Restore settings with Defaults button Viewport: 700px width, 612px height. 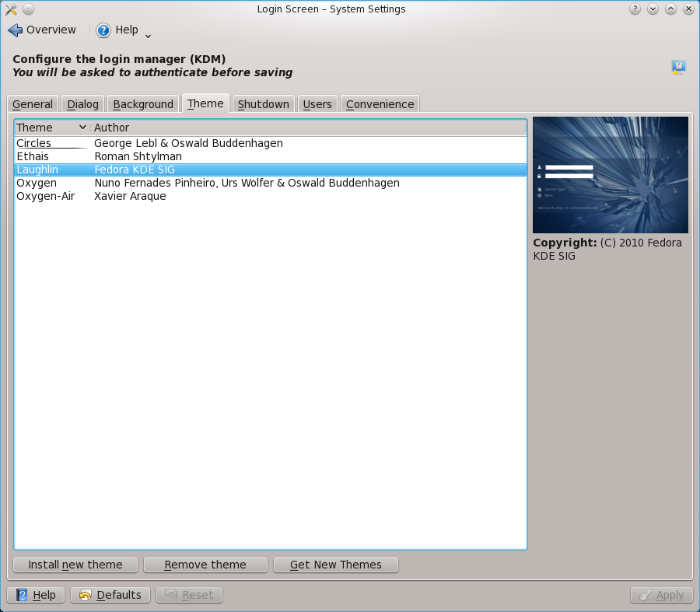110,595
